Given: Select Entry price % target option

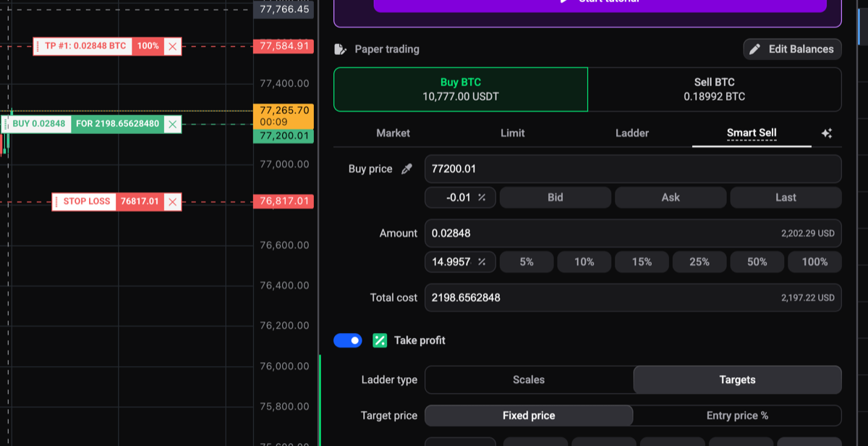Looking at the screenshot, I should pos(737,416).
